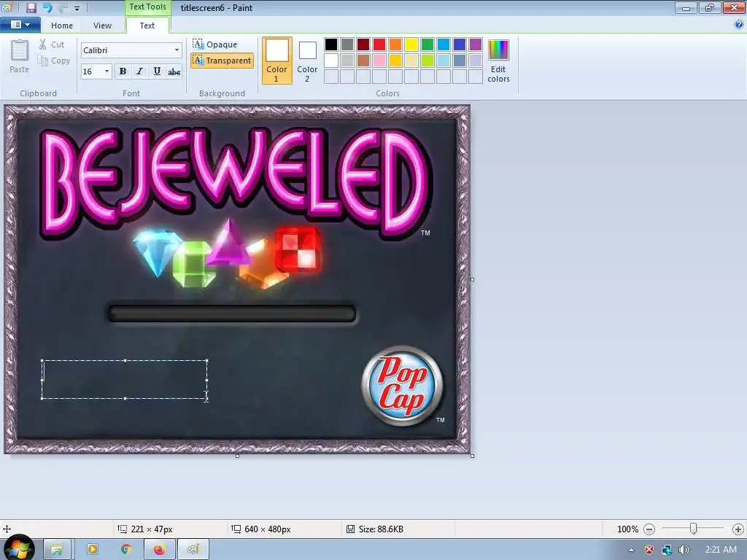
Task: Open Windows Explorer from the taskbar
Action: pos(58,550)
